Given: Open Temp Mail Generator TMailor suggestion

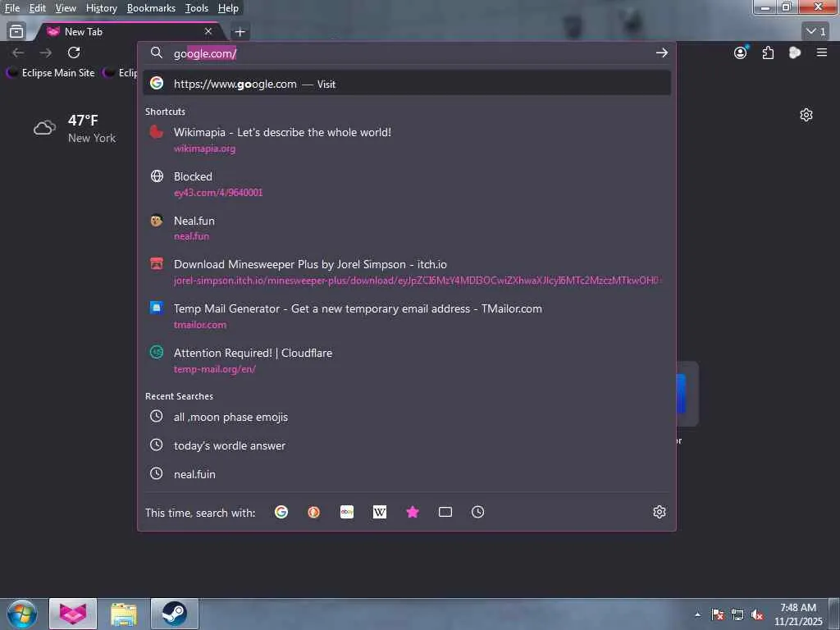Looking at the screenshot, I should click(407, 316).
